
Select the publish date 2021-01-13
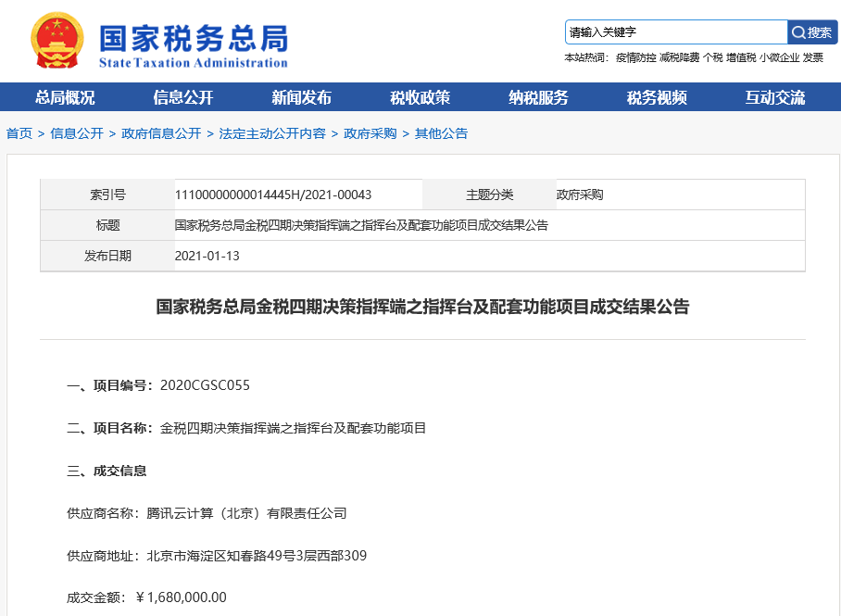pos(207,256)
